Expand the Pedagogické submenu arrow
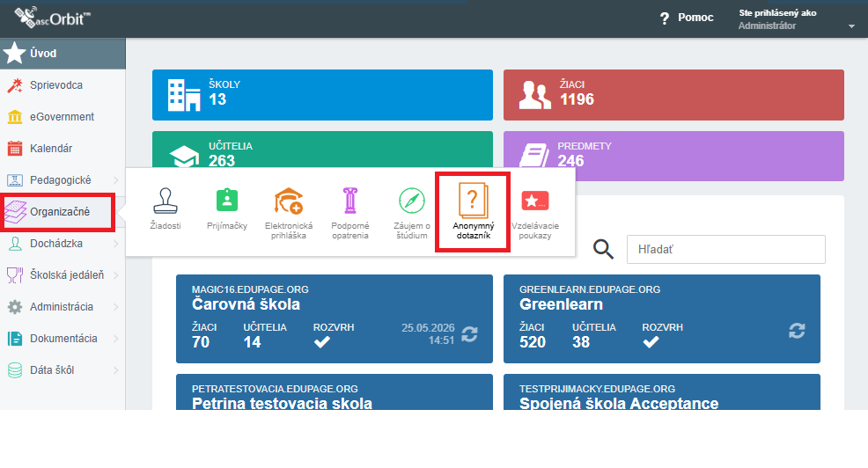Viewport: 868px width, 468px height. (x=115, y=179)
